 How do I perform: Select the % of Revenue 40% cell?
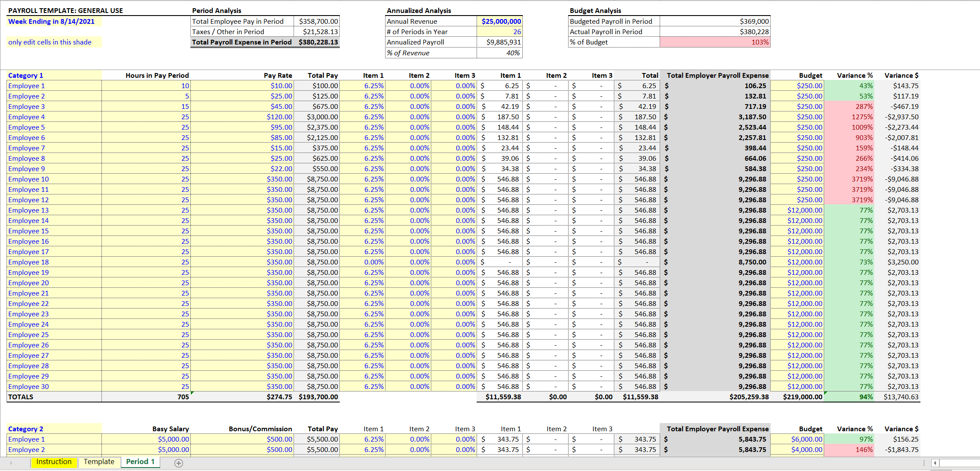pos(499,53)
